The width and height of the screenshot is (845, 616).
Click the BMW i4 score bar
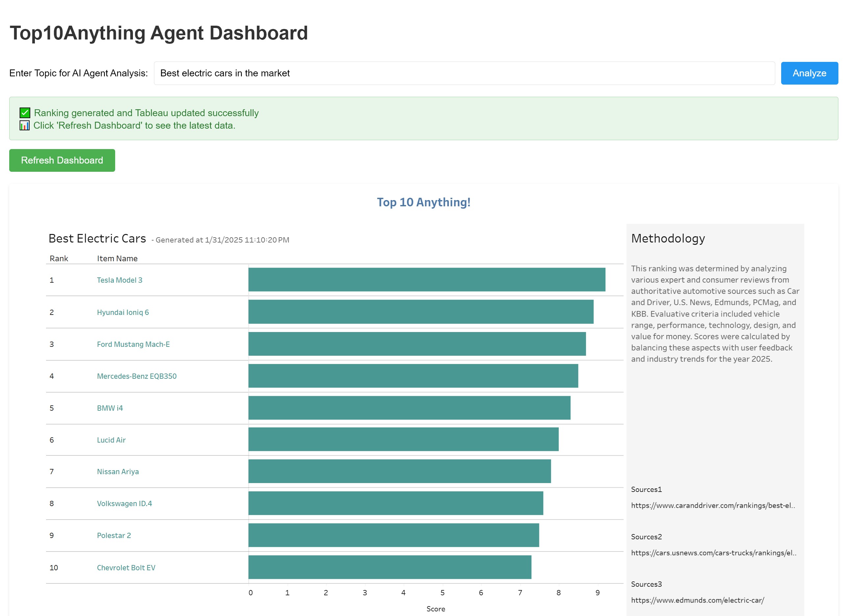pos(409,408)
